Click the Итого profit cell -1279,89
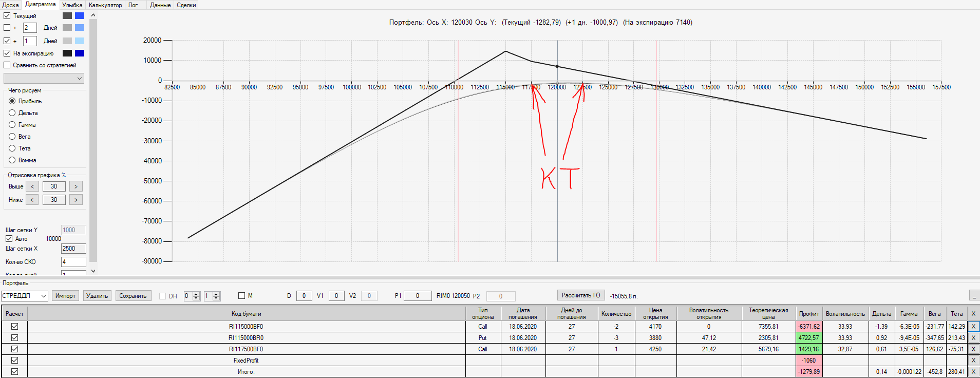980x378 pixels. (809, 372)
